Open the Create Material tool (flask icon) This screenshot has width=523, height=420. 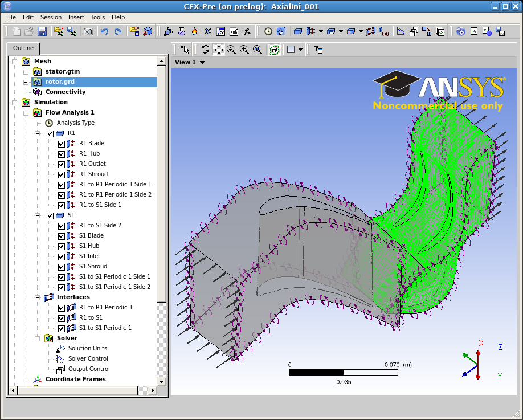181,31
